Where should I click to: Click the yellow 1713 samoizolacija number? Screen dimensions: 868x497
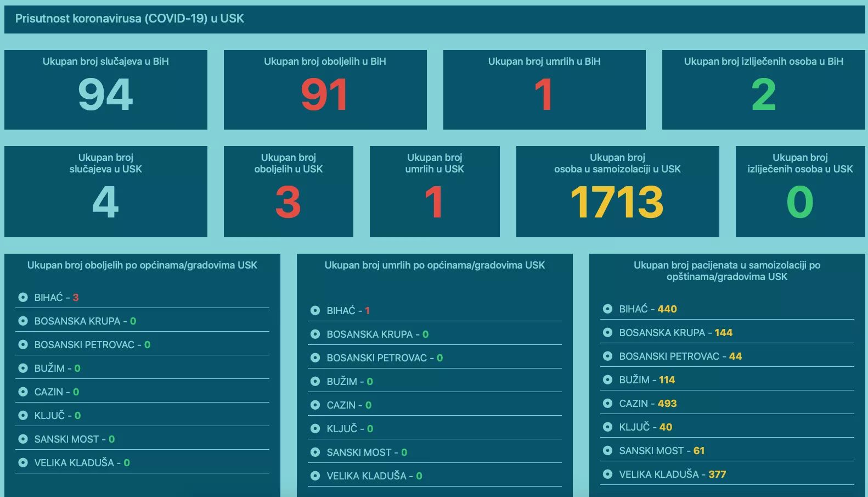617,202
